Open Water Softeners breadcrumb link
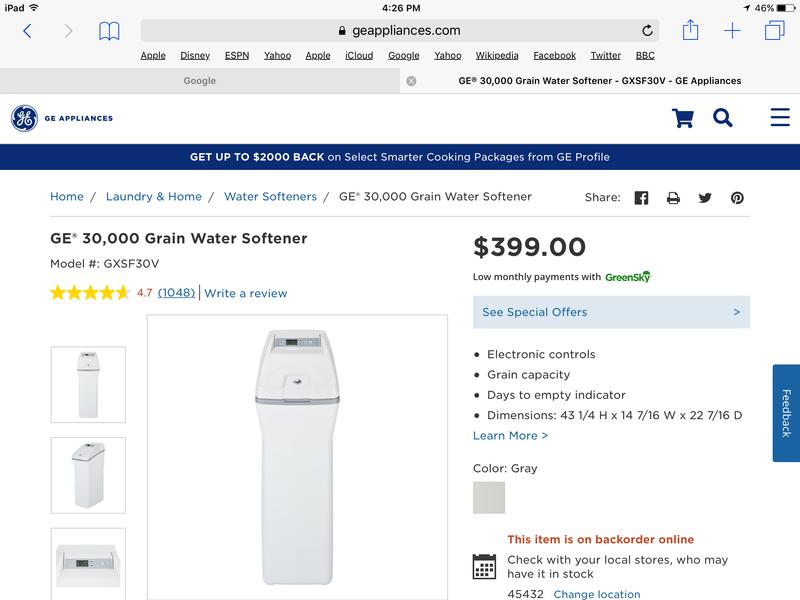Image resolution: width=800 pixels, height=600 pixels. click(x=270, y=197)
